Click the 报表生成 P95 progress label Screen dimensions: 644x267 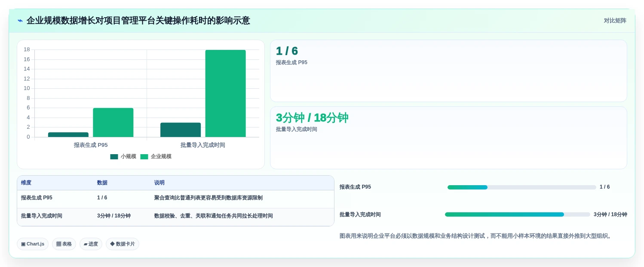tap(355, 187)
